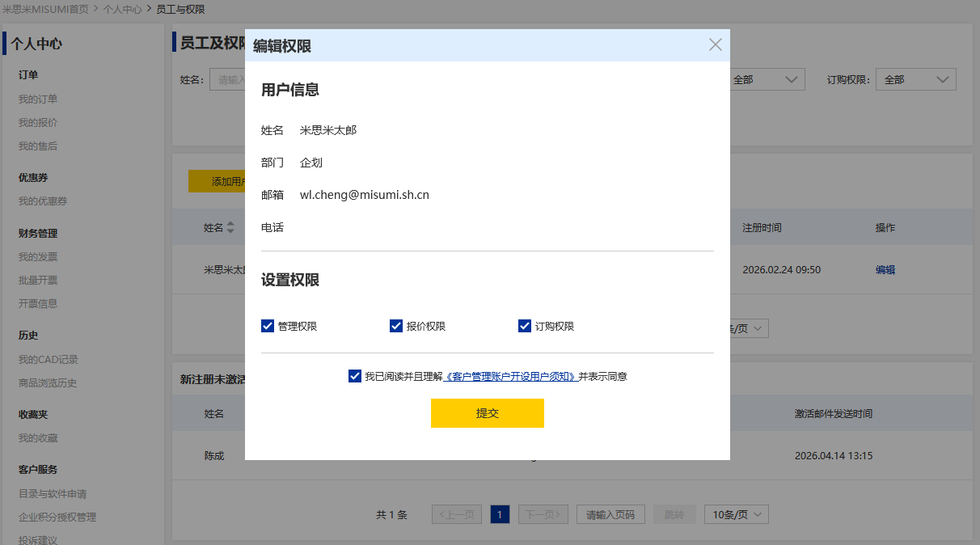Close the 编辑权限 dialog with X icon

pyautogui.click(x=715, y=45)
